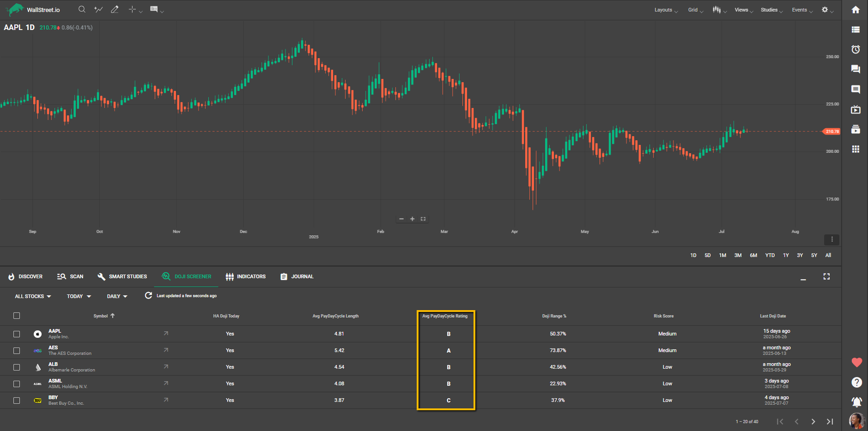Switch to the JOURNAL tab
The height and width of the screenshot is (431, 868).
tap(297, 276)
